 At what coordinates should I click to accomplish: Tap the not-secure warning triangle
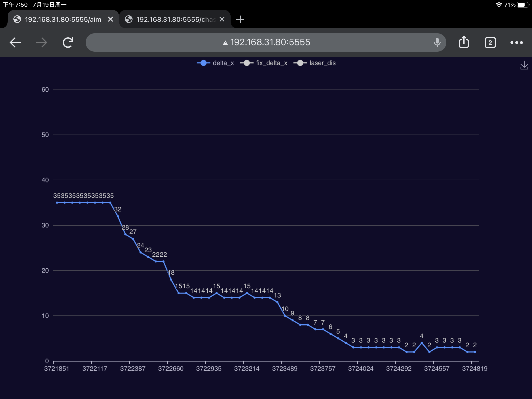[225, 43]
